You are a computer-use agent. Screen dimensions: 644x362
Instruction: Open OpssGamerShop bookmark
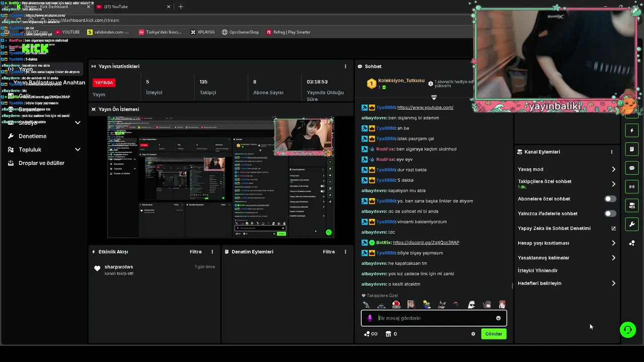click(240, 32)
